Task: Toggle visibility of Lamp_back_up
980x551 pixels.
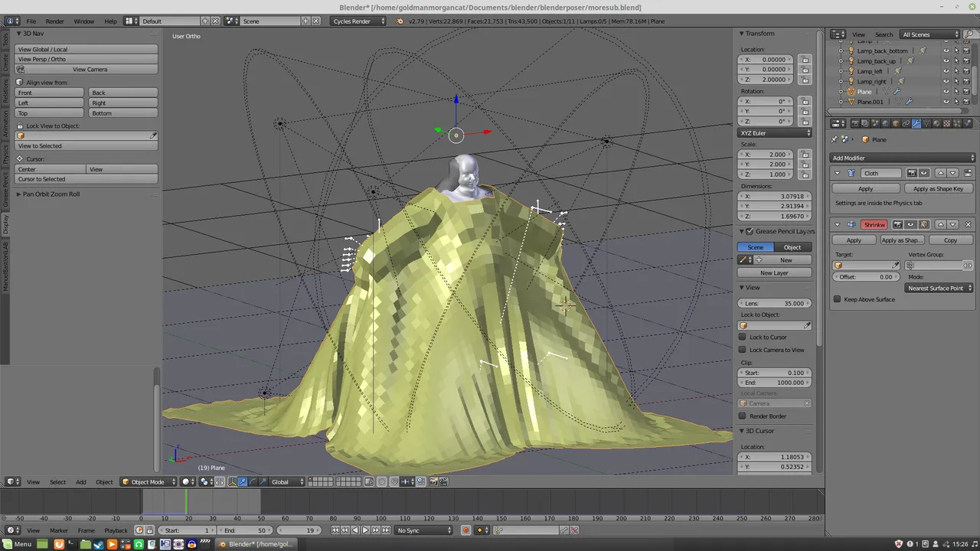Action: point(946,60)
